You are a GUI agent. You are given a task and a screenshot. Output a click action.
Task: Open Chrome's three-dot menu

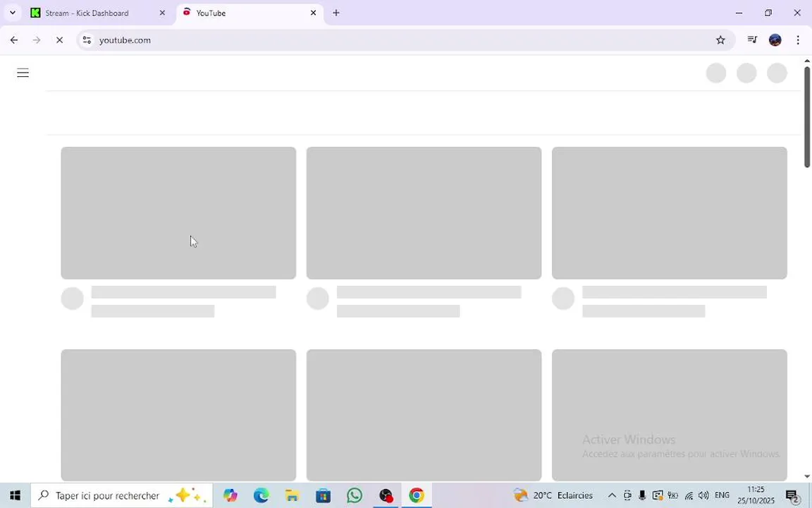coord(797,40)
